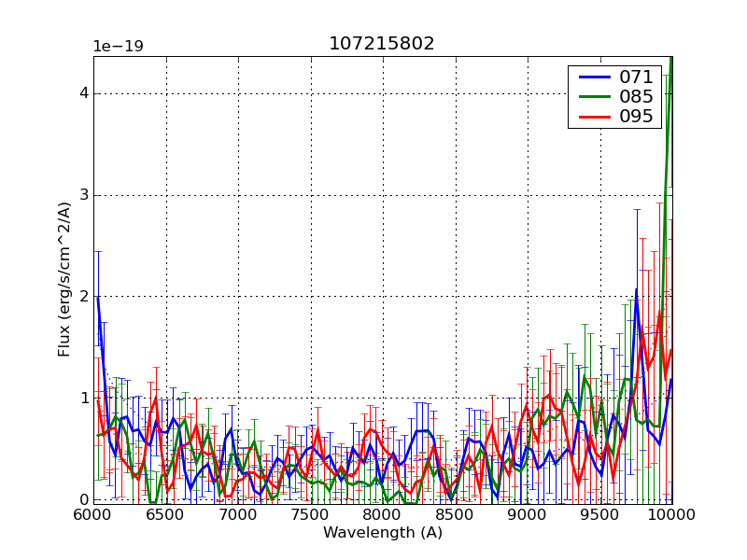The height and width of the screenshot is (560, 747).
Task: Select the 6500 x-axis tick label
Action: [165, 515]
